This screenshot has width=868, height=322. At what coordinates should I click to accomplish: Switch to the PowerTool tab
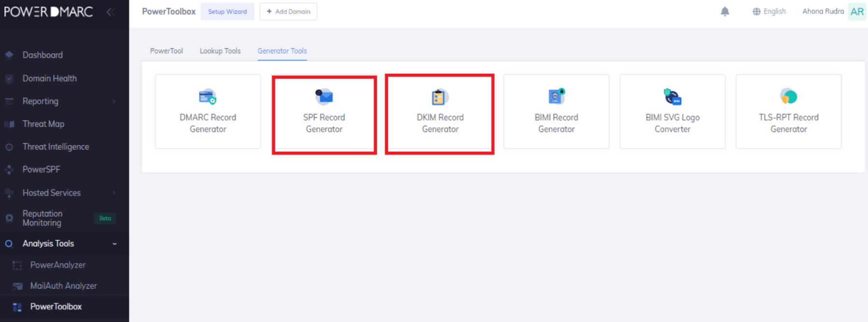[x=166, y=51]
